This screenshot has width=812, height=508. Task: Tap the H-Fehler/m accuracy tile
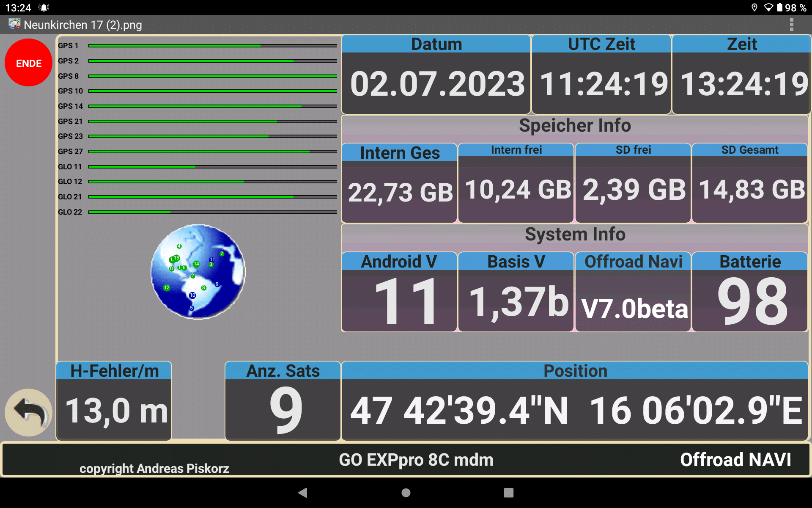click(114, 401)
